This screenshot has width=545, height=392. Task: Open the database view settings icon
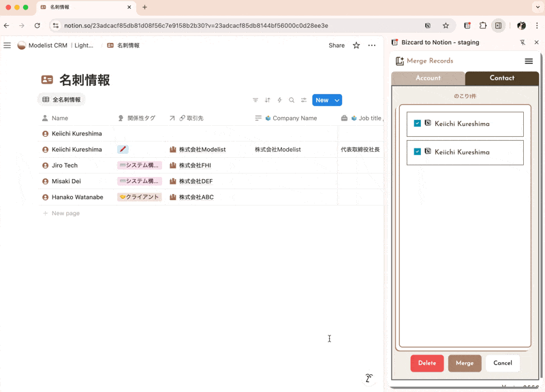304,100
